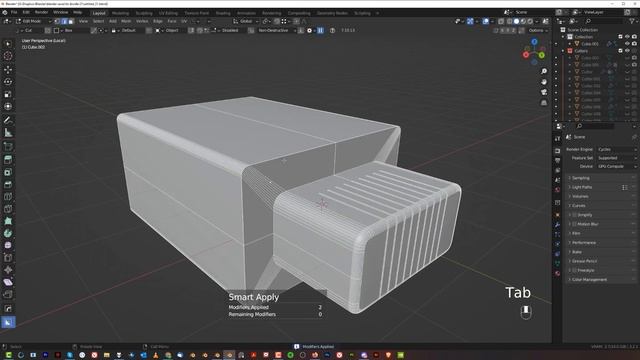Toggle camera view icon in viewport
Screen dimensions: 640x360
(x=544, y=92)
